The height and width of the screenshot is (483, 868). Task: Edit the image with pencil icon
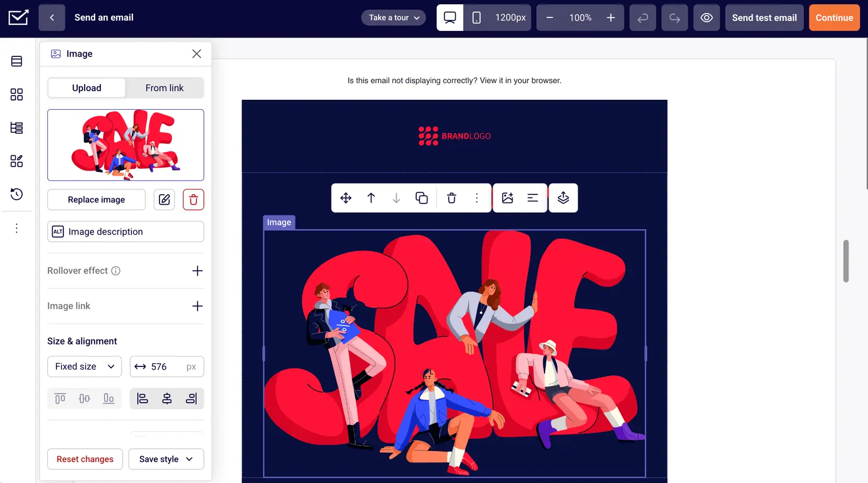tap(164, 200)
